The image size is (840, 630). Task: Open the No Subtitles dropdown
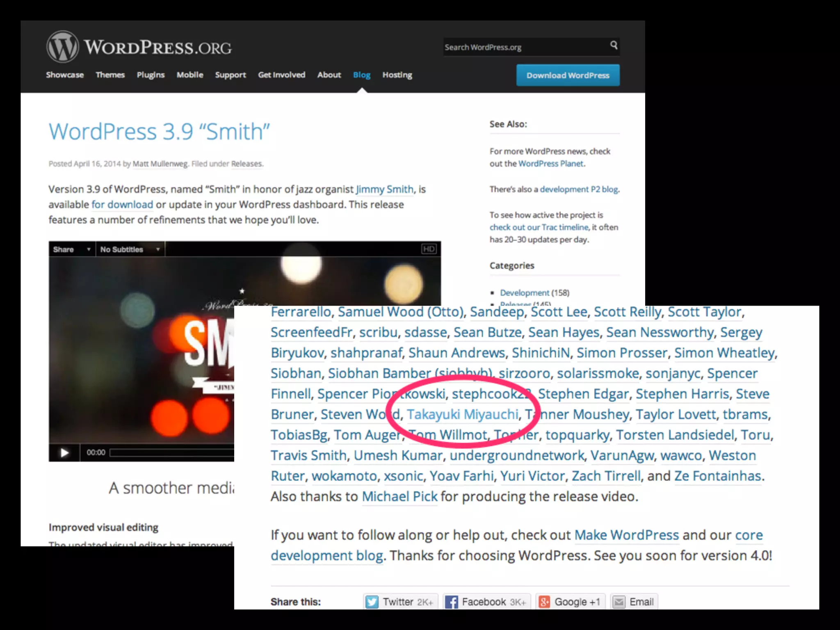[x=130, y=249]
